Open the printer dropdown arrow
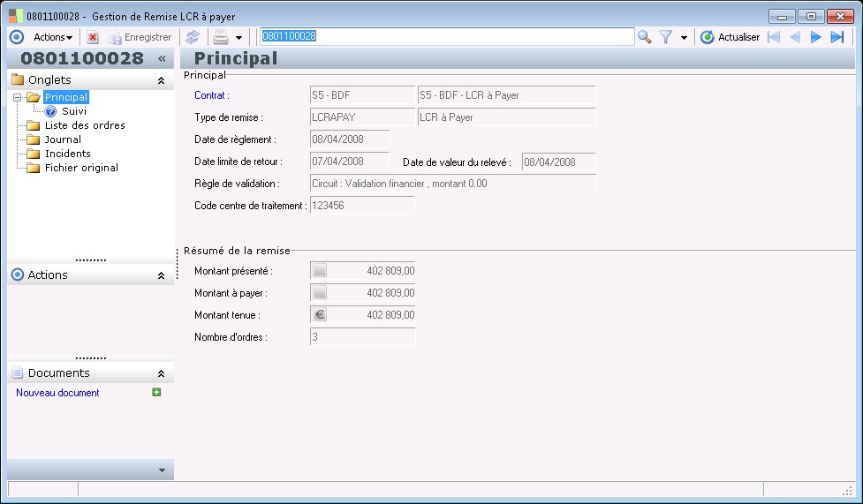863x504 pixels. 238,37
